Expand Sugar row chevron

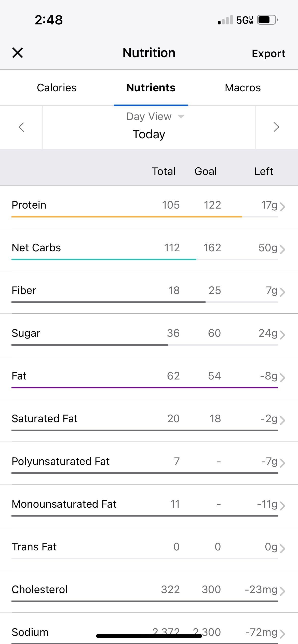(x=282, y=335)
